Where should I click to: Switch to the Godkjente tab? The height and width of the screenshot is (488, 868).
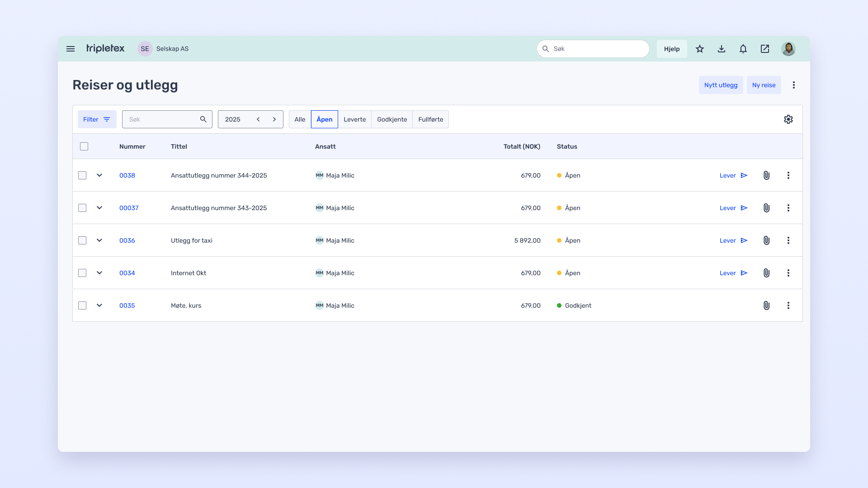coord(392,119)
